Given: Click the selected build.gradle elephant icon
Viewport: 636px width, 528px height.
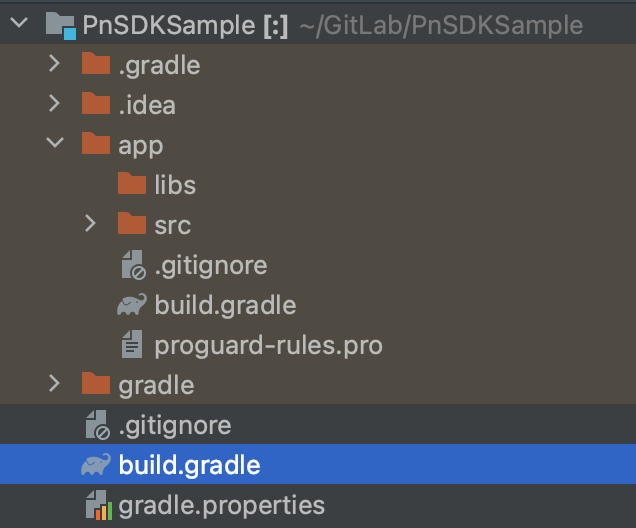Looking at the screenshot, I should [x=96, y=464].
